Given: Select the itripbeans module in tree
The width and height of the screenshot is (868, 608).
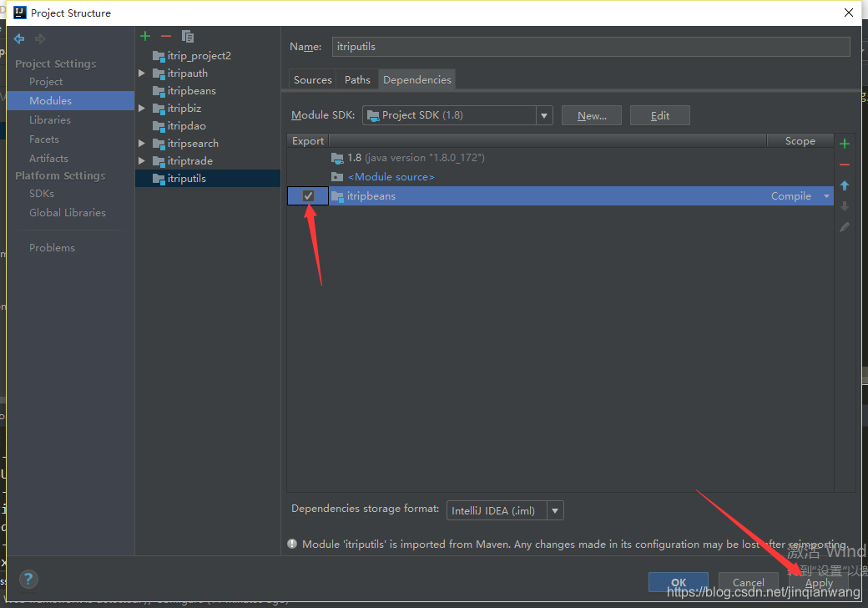Looking at the screenshot, I should [191, 91].
